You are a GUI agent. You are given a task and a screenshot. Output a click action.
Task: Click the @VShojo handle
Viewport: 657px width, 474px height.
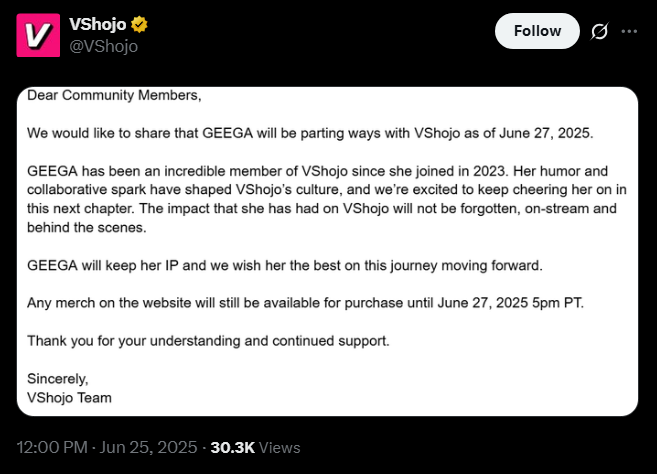(103, 45)
